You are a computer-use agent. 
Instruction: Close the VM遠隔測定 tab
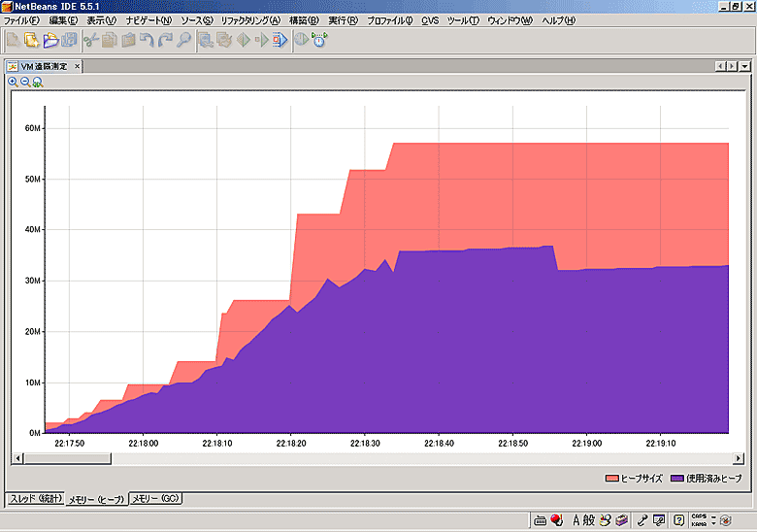77,66
